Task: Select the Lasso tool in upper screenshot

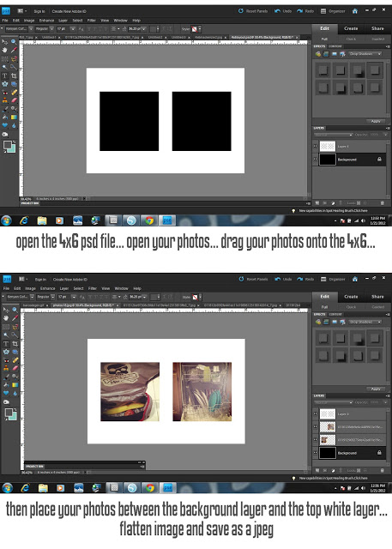Action: click(x=14, y=58)
